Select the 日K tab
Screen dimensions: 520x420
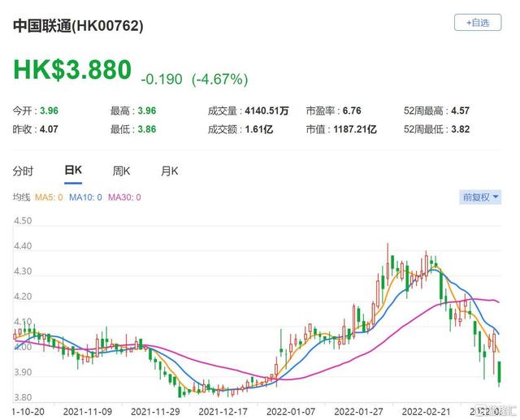point(73,171)
